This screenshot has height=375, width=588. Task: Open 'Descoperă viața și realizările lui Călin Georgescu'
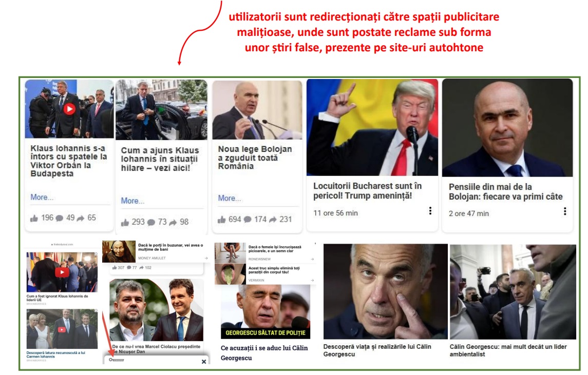[x=377, y=350]
